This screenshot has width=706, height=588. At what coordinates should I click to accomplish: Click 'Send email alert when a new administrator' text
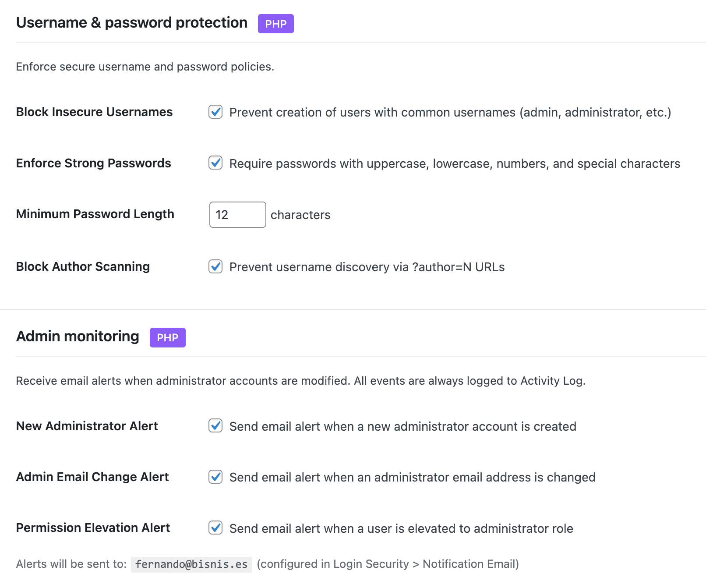point(402,427)
